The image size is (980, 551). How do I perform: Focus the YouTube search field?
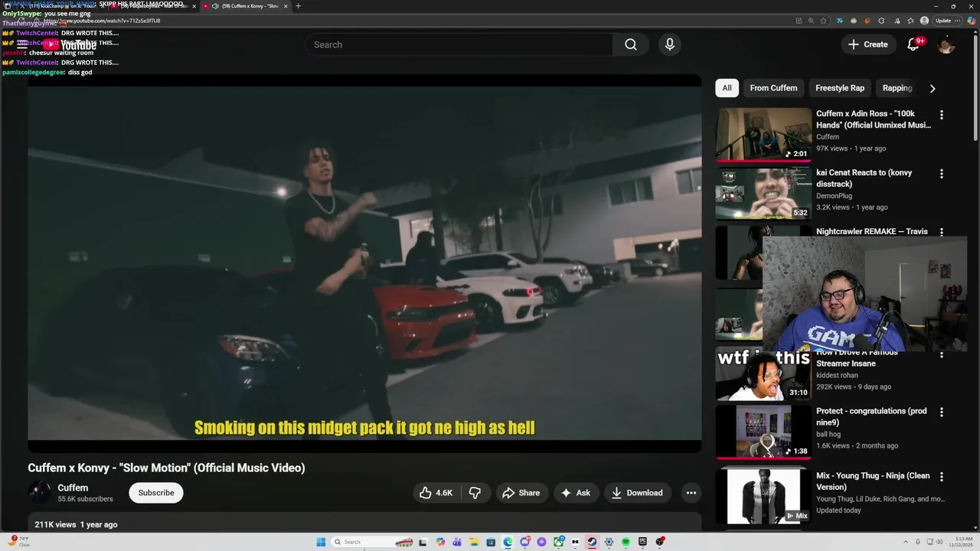pos(459,44)
